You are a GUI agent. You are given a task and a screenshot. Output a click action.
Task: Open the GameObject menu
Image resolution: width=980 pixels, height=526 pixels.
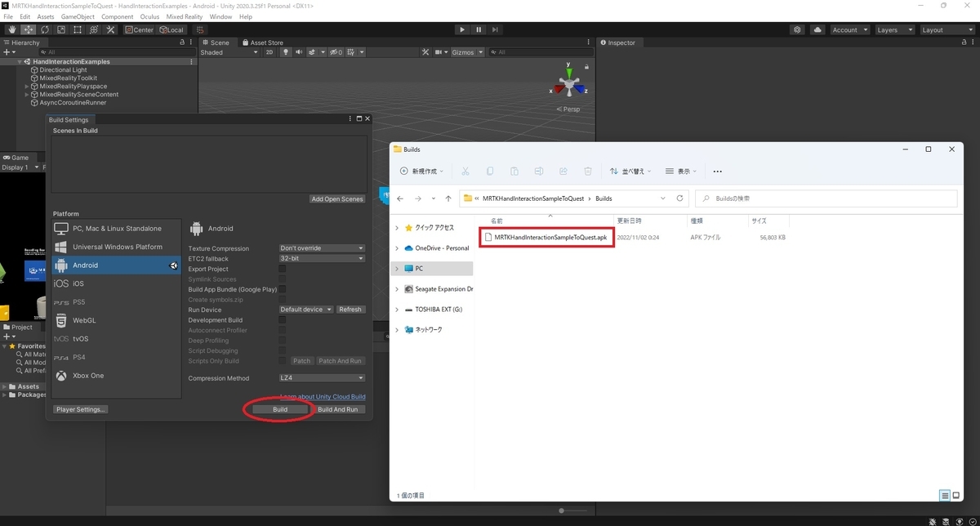(78, 16)
